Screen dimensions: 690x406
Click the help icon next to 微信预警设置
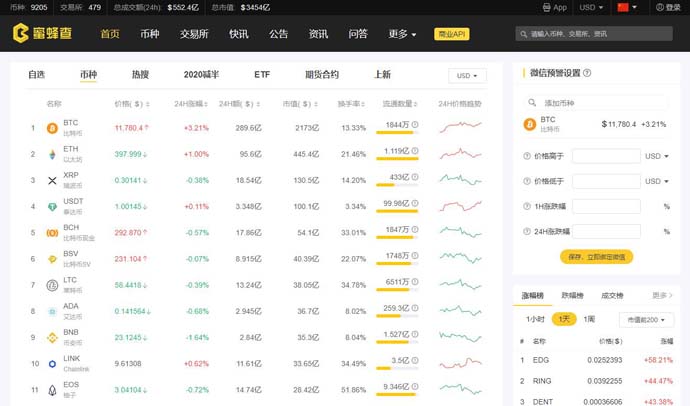pyautogui.click(x=587, y=73)
